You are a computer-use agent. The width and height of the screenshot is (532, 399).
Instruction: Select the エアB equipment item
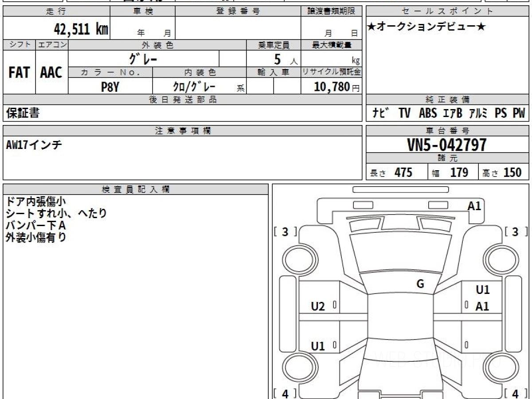452,113
